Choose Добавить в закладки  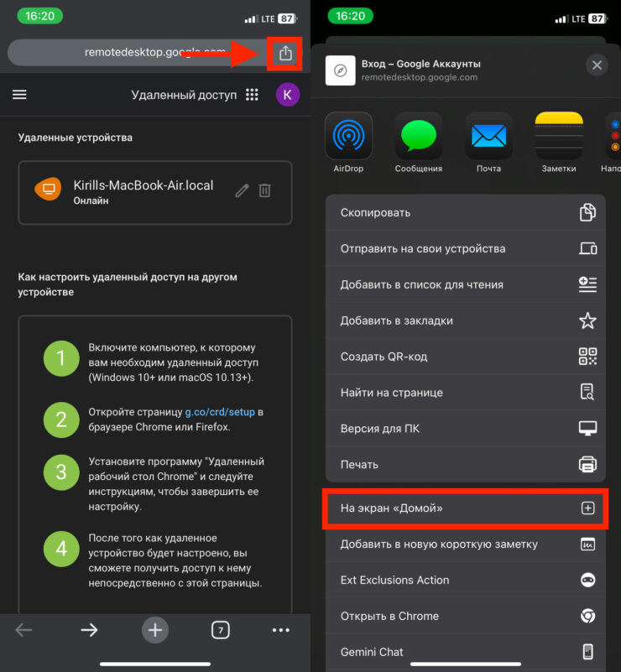(466, 320)
